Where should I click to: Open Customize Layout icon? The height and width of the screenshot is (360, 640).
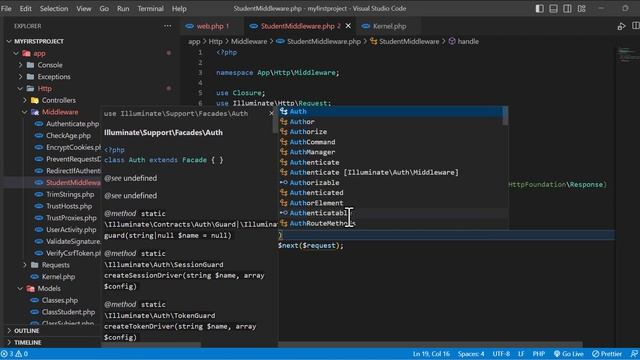click(x=582, y=9)
